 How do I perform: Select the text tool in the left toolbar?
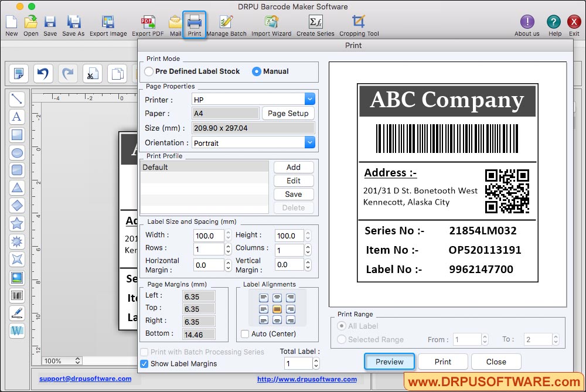[17, 117]
